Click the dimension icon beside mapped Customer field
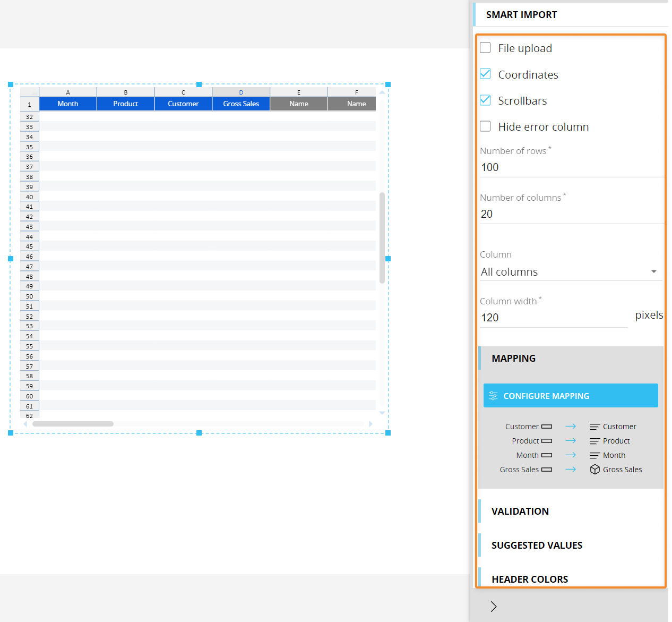Screen dimensions: 672x622 click(x=594, y=426)
